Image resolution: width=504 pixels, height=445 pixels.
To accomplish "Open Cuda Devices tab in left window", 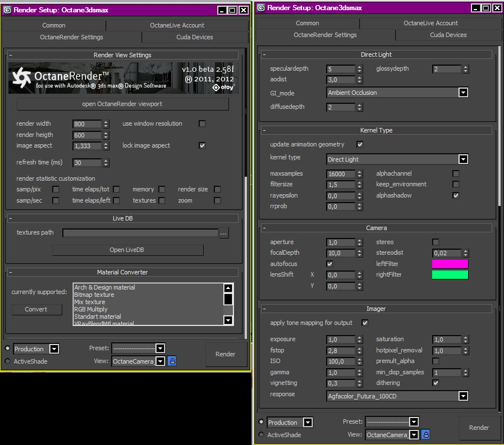I will [195, 37].
